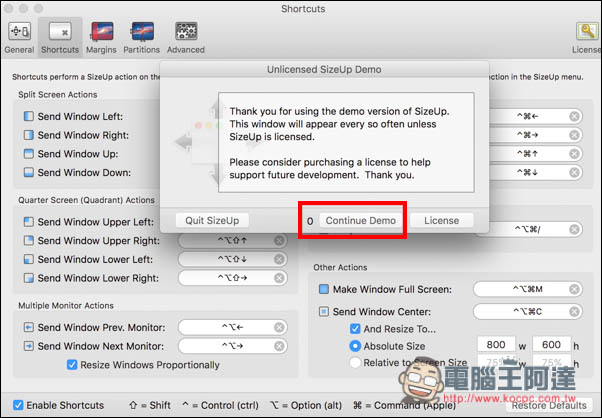Toggle the Enable Shortcuts checkbox
602x418 pixels.
[18, 405]
